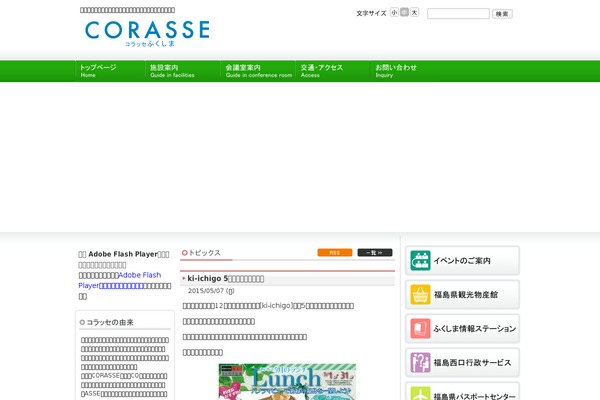
Task: Click the コラッセの由来 heading
Action: (110, 322)
